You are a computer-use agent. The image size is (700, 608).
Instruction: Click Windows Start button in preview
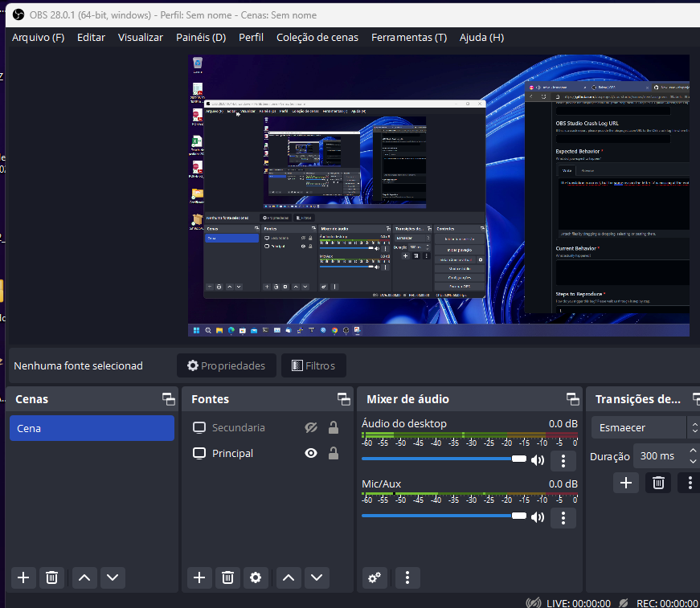pos(196,331)
